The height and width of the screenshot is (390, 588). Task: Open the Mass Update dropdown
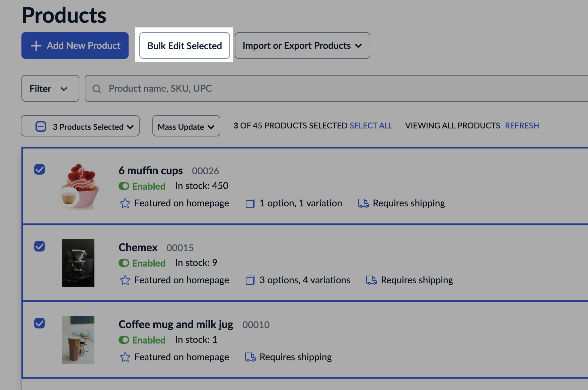pos(186,126)
